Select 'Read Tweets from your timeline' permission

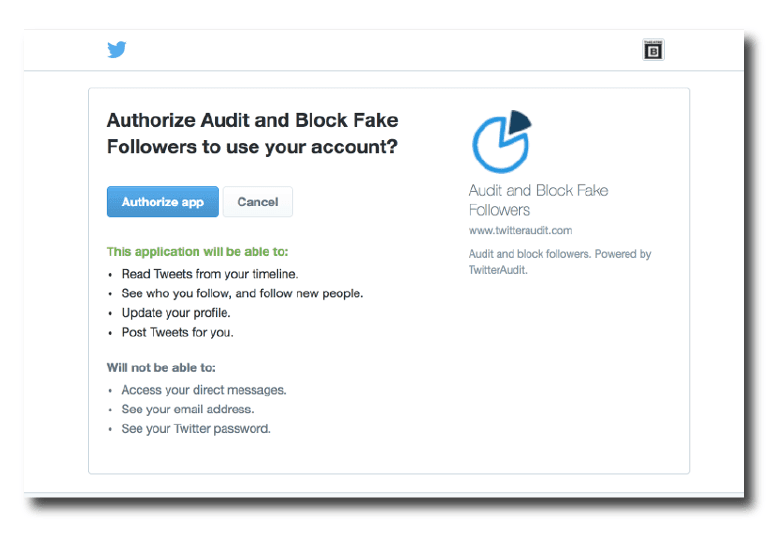[x=210, y=274]
